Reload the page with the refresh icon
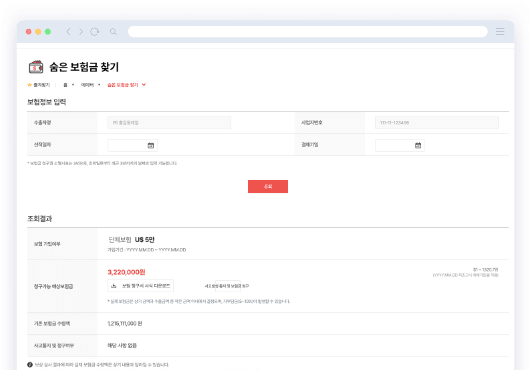The width and height of the screenshot is (530, 370). [x=95, y=31]
